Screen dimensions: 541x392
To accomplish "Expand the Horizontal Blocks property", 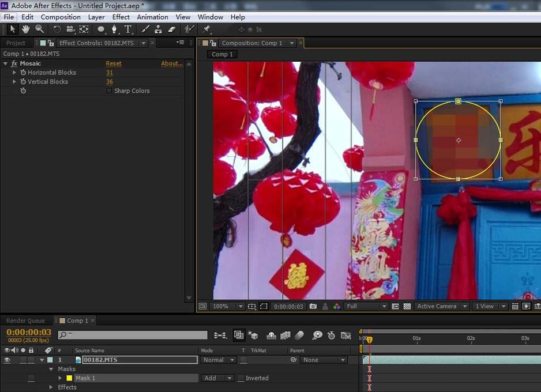I will pyautogui.click(x=15, y=73).
